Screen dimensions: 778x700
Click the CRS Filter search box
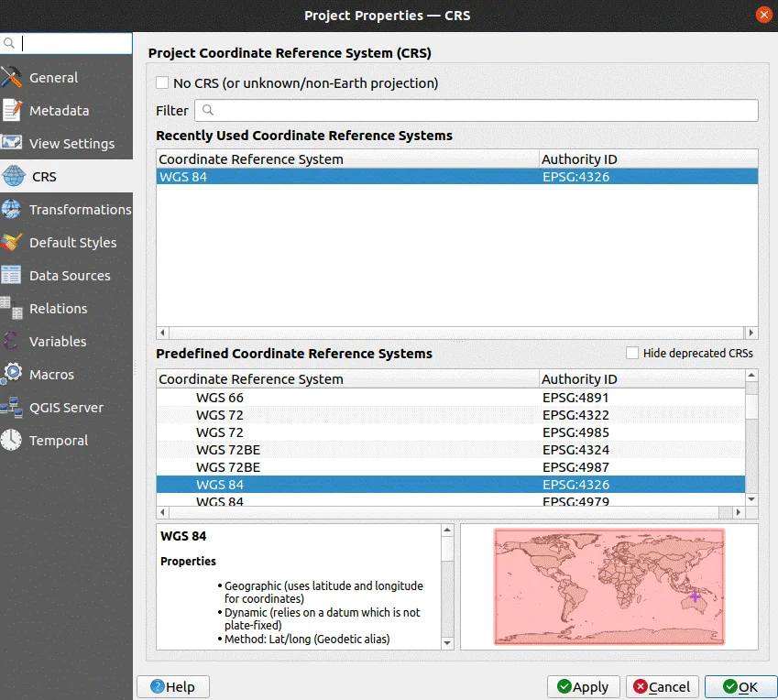coord(477,110)
